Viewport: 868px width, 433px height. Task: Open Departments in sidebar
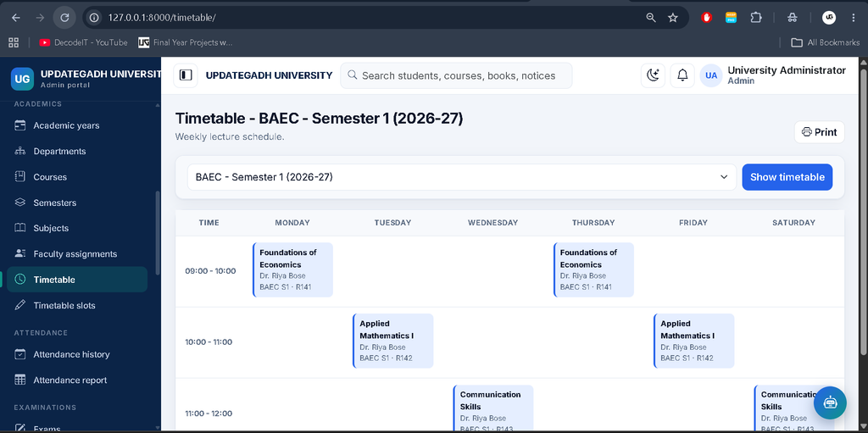77,151
